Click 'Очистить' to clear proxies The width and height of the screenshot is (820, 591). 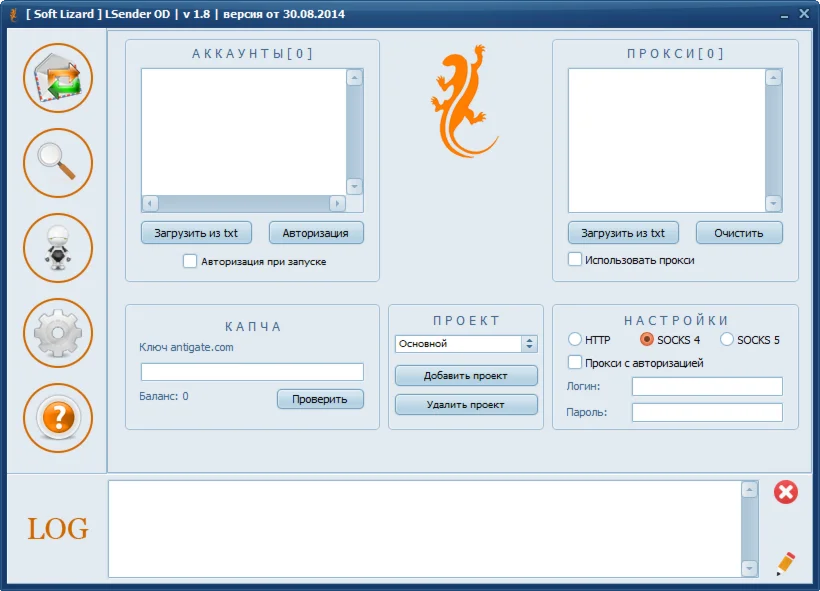739,233
